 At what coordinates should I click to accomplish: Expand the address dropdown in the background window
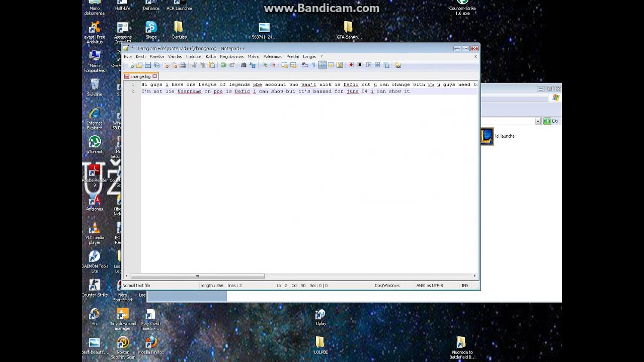(x=538, y=121)
